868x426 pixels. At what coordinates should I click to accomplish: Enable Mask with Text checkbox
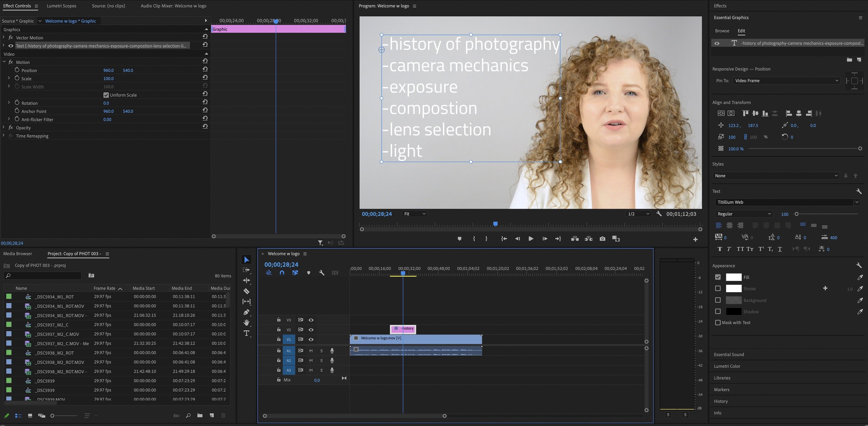718,323
